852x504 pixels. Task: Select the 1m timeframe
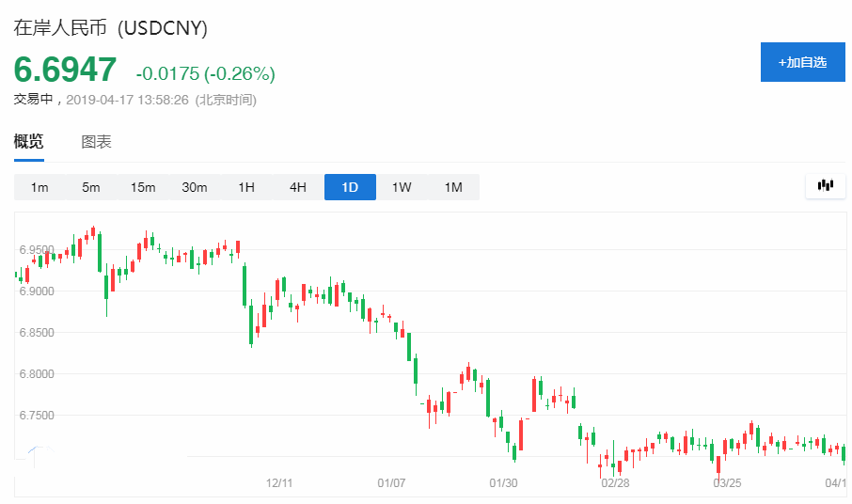pyautogui.click(x=39, y=187)
